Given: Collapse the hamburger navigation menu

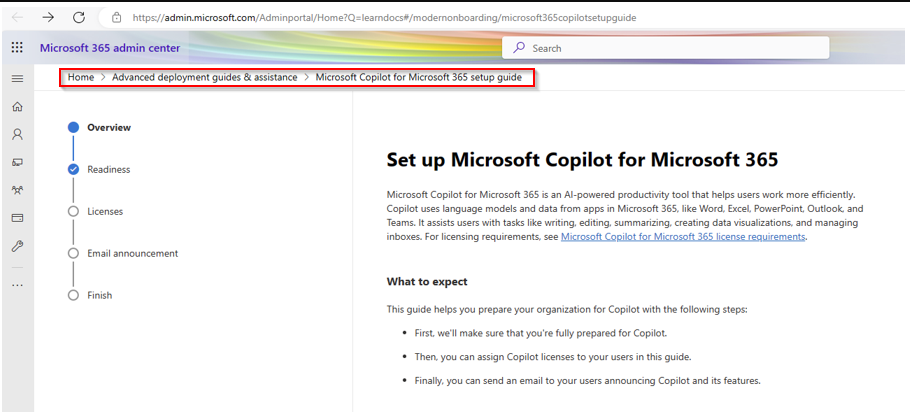Looking at the screenshot, I should point(17,78).
